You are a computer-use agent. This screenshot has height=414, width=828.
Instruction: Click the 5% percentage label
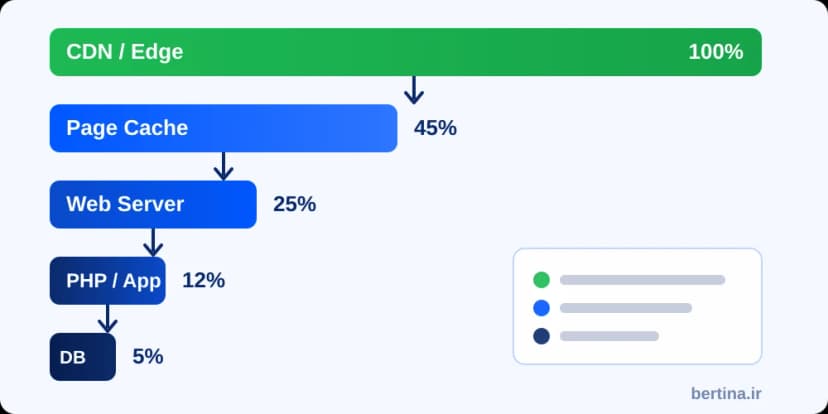tap(148, 357)
